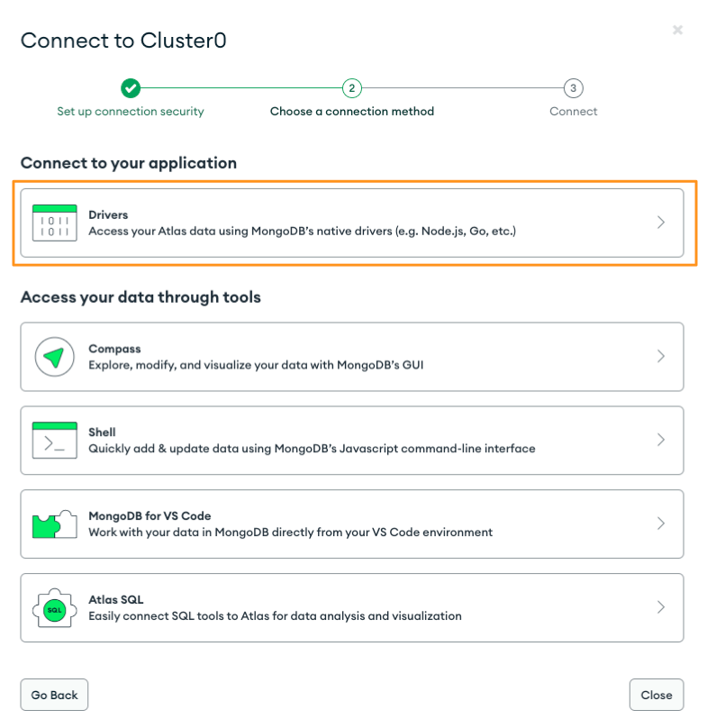
Task: Click the Atlas SQL icon
Action: click(x=54, y=607)
